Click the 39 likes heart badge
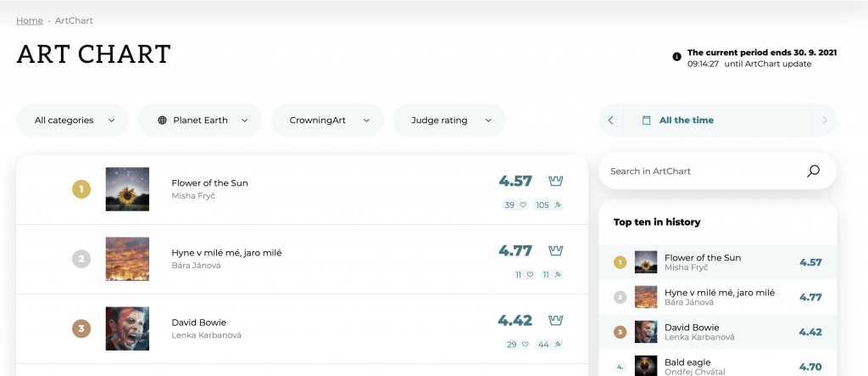Viewport: 868px width, 376px height. click(515, 205)
